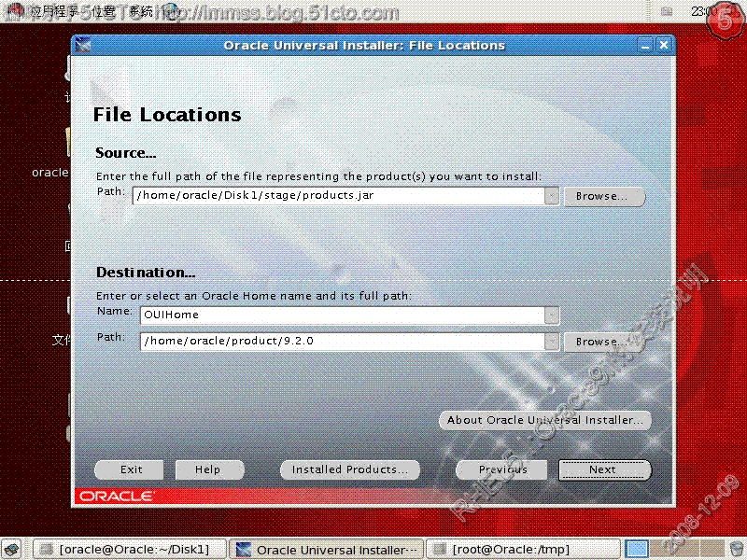
Task: Close the Oracle installer window
Action: point(664,45)
